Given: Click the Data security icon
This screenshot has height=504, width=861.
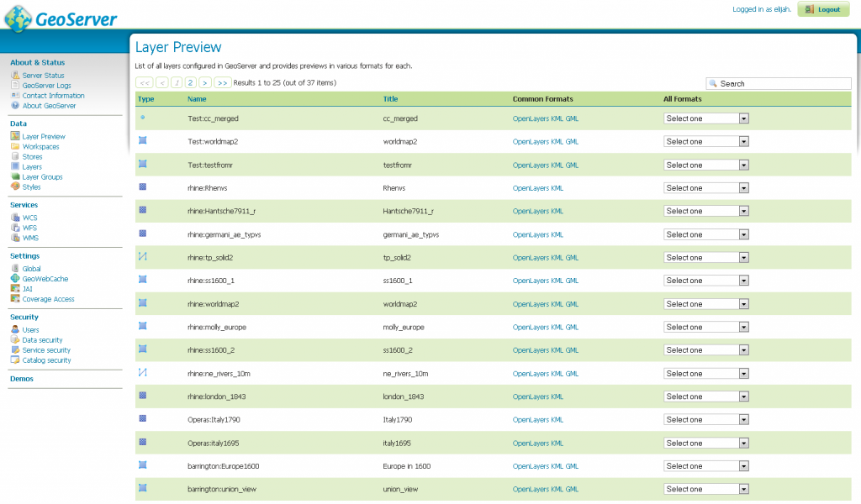Looking at the screenshot, I should 15,339.
